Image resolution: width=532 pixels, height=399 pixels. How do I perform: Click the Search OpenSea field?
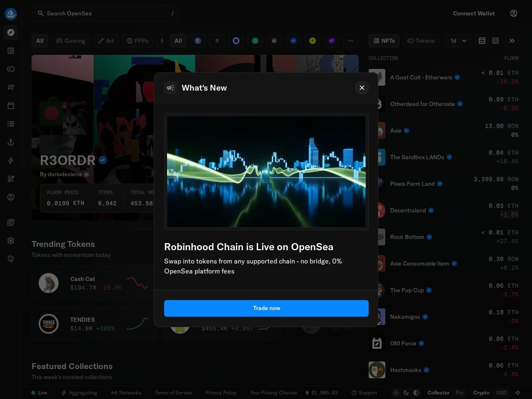coord(106,13)
